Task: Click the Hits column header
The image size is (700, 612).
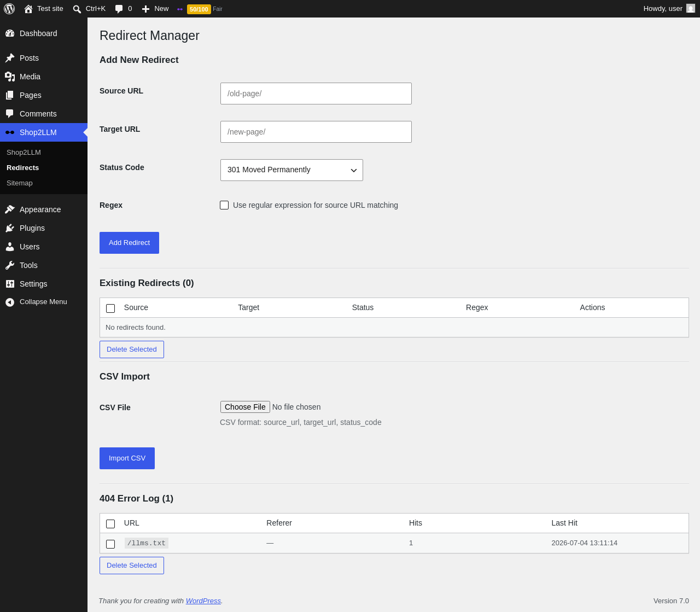Action: click(x=416, y=523)
